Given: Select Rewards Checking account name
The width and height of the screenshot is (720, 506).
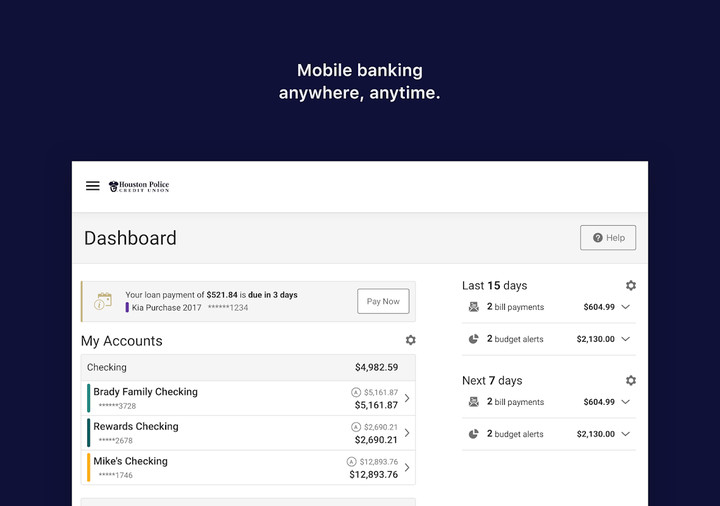Looking at the screenshot, I should click(x=136, y=426).
